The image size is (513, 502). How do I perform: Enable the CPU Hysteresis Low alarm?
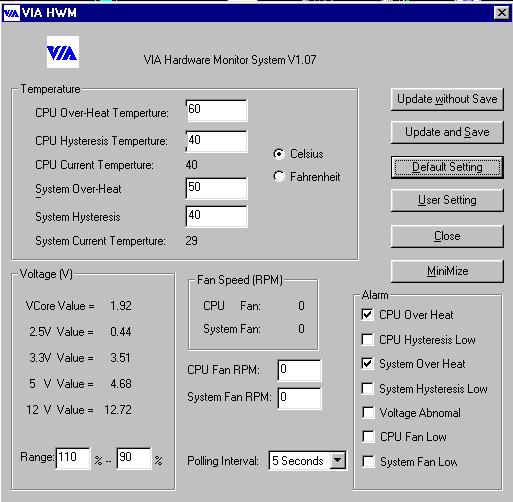(367, 339)
